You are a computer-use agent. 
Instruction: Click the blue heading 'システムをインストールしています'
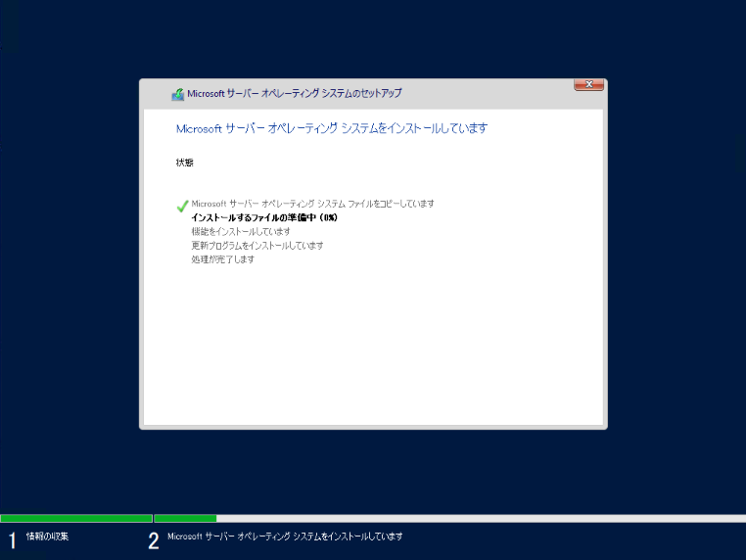pyautogui.click(x=414, y=128)
